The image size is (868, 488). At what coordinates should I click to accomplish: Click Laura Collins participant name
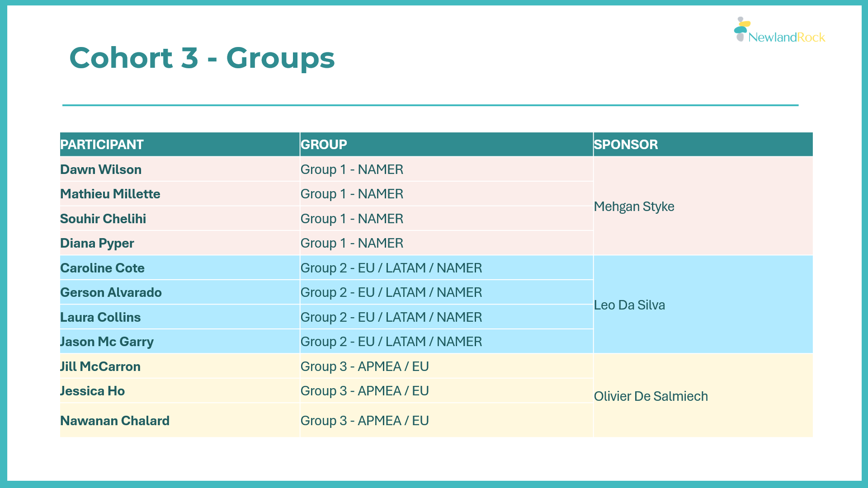100,317
